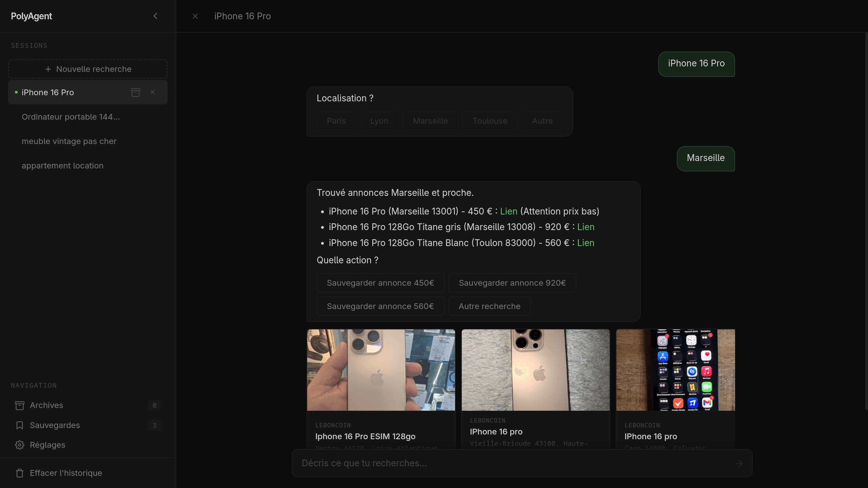The image size is (868, 488).
Task: Open meuble vintage pas cher session
Action: [x=88, y=141]
